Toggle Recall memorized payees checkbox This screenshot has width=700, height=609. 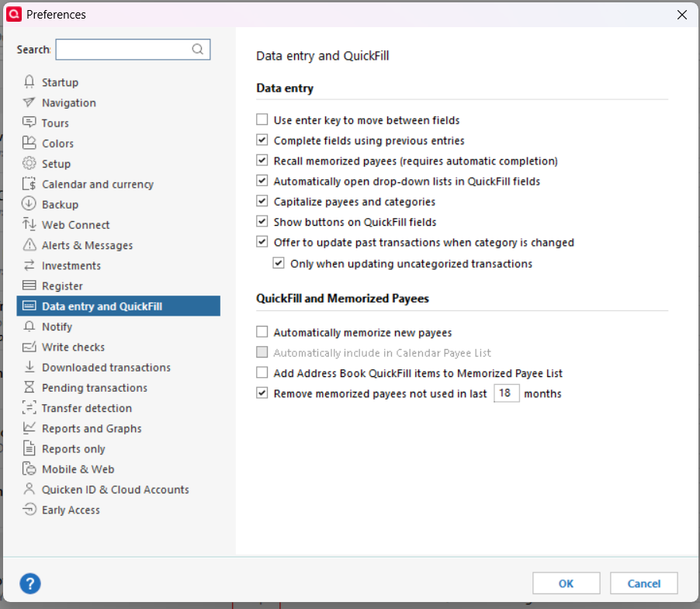(262, 160)
